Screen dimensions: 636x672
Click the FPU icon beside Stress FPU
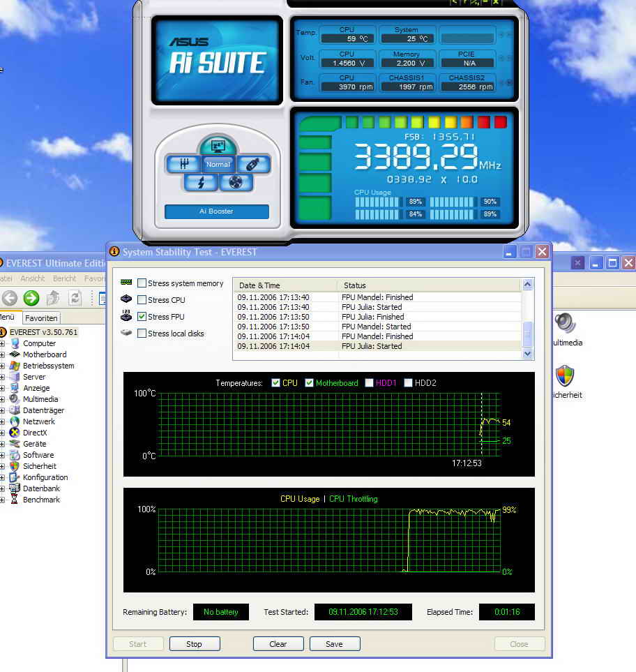(x=126, y=315)
